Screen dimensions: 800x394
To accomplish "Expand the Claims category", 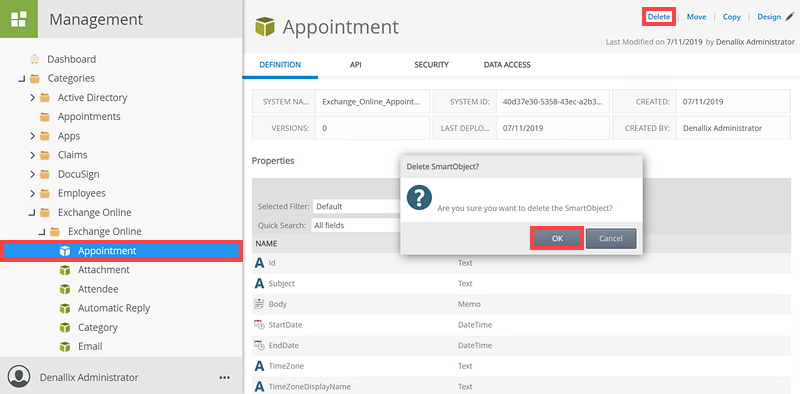I will pyautogui.click(x=32, y=155).
